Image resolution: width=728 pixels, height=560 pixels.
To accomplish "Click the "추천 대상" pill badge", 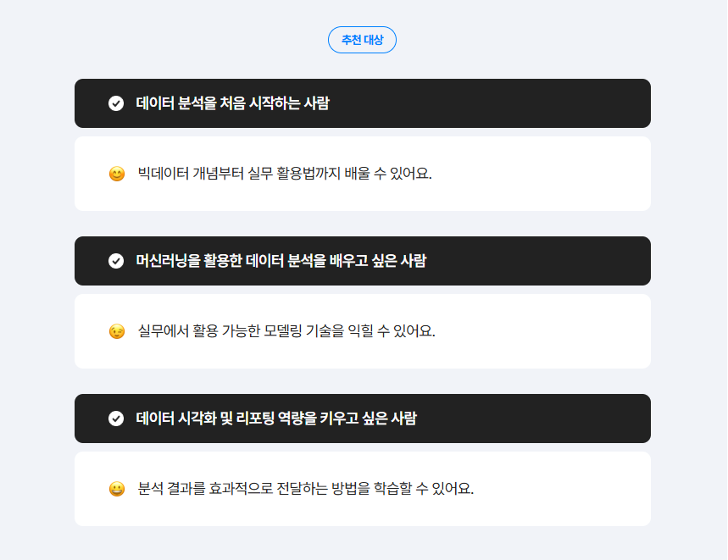I will [x=362, y=40].
